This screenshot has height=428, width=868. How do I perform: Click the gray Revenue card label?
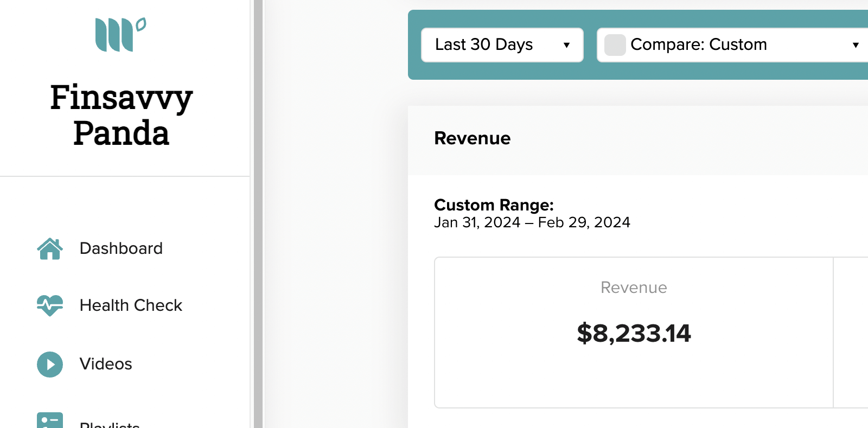(x=634, y=288)
